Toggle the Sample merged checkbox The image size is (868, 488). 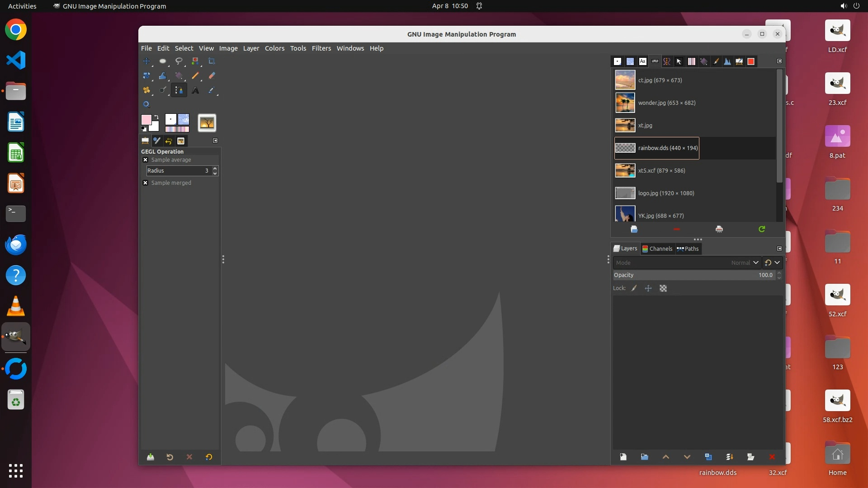[x=145, y=183]
